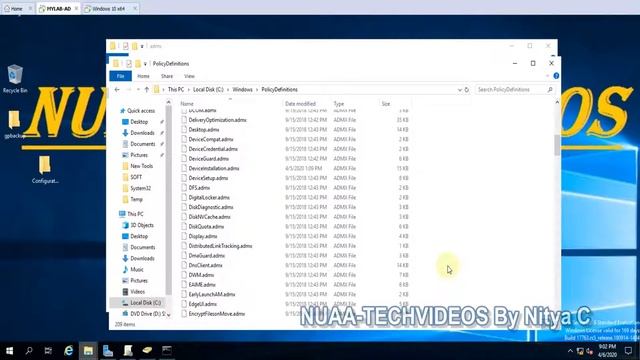Screen dimensions: 640x360
Task: Open SOFT folder in navigation pane
Action: 136,177
